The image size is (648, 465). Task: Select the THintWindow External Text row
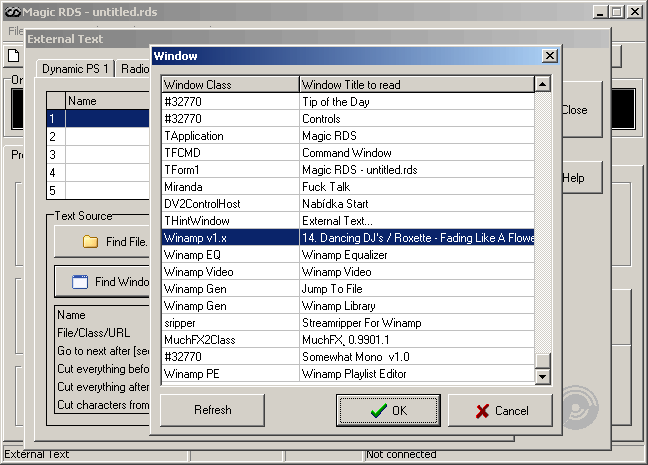coord(348,220)
